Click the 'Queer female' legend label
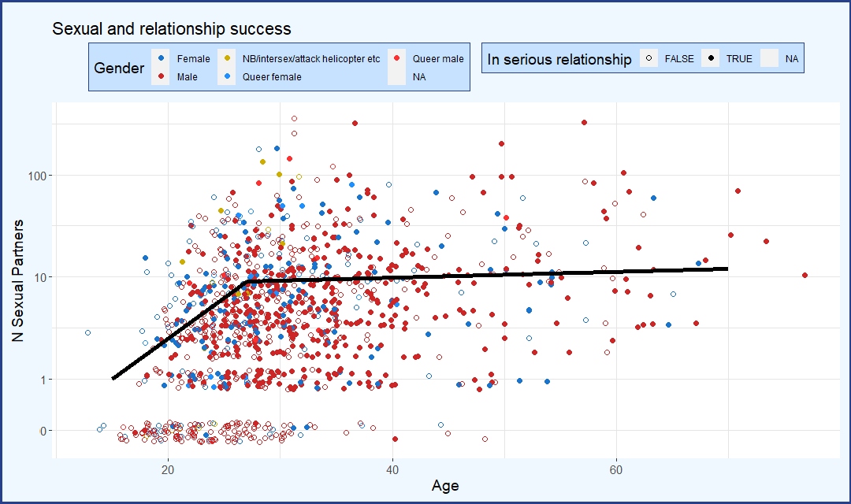 coord(271,77)
